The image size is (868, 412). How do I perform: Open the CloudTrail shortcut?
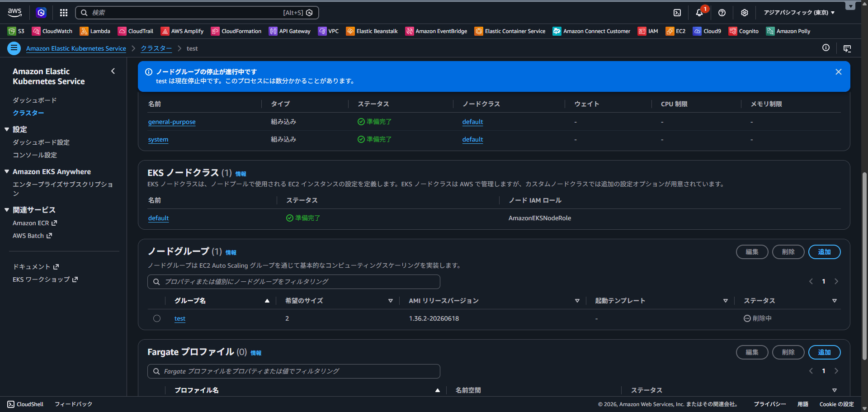click(136, 31)
